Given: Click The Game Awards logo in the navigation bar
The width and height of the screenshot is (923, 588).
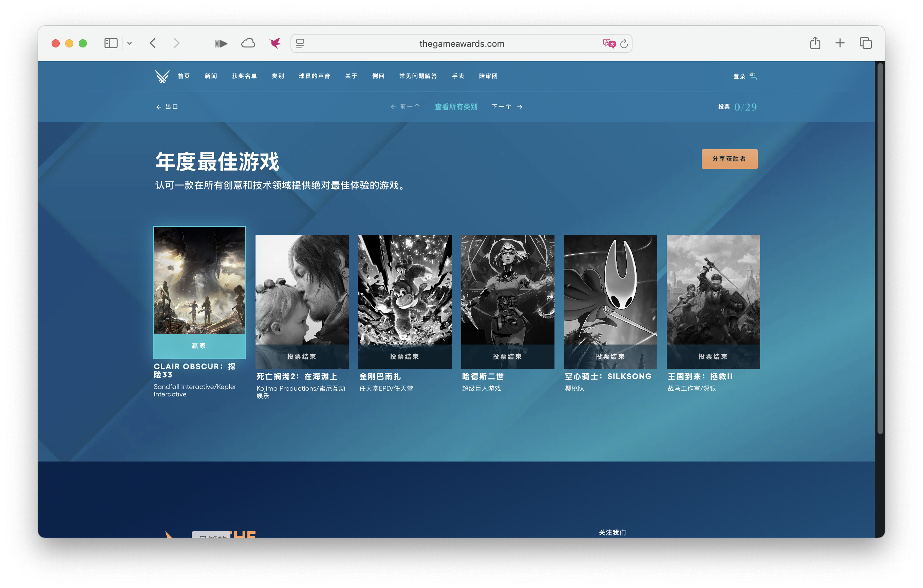Looking at the screenshot, I should click(x=163, y=76).
